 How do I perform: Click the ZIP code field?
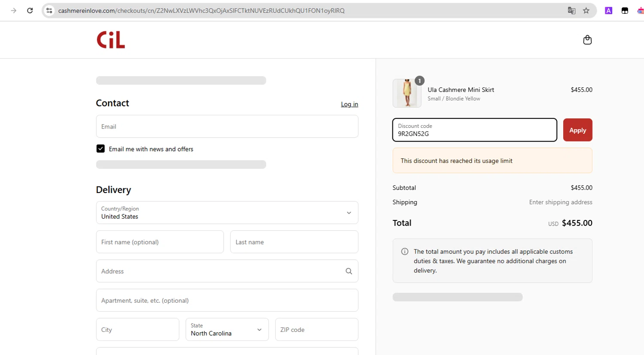[x=316, y=329]
